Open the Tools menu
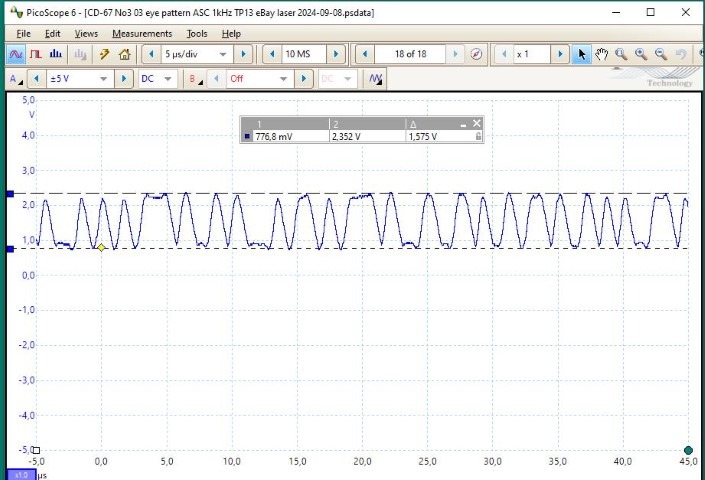 click(x=197, y=34)
